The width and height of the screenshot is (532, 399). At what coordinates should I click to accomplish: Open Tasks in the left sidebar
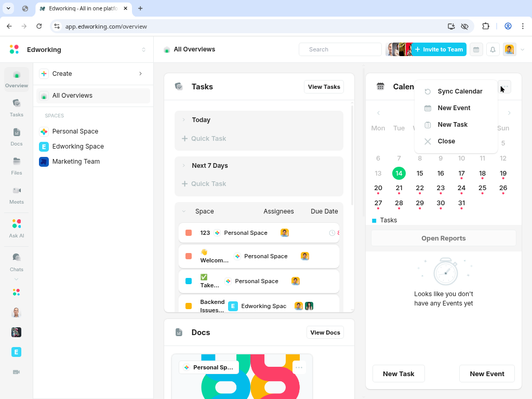point(16,108)
